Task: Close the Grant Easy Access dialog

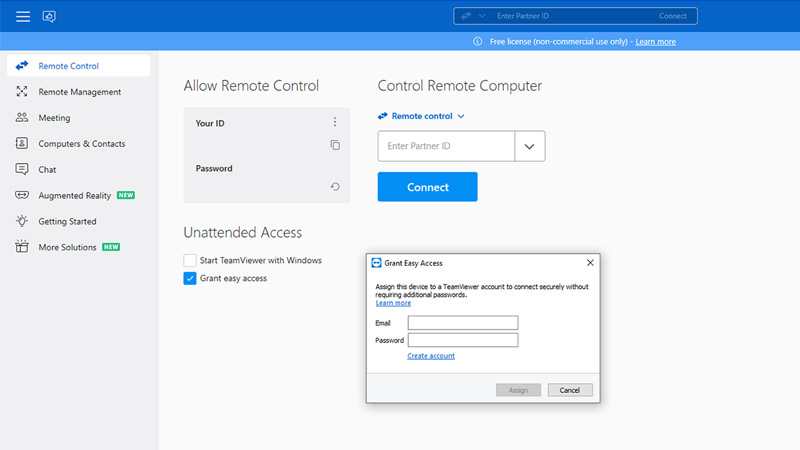Action: pos(590,262)
